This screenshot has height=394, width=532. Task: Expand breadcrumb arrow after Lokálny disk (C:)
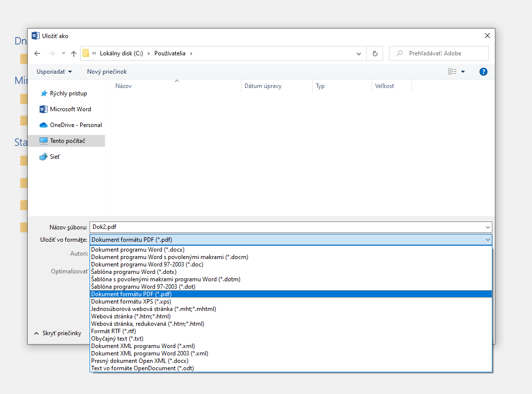[148, 53]
